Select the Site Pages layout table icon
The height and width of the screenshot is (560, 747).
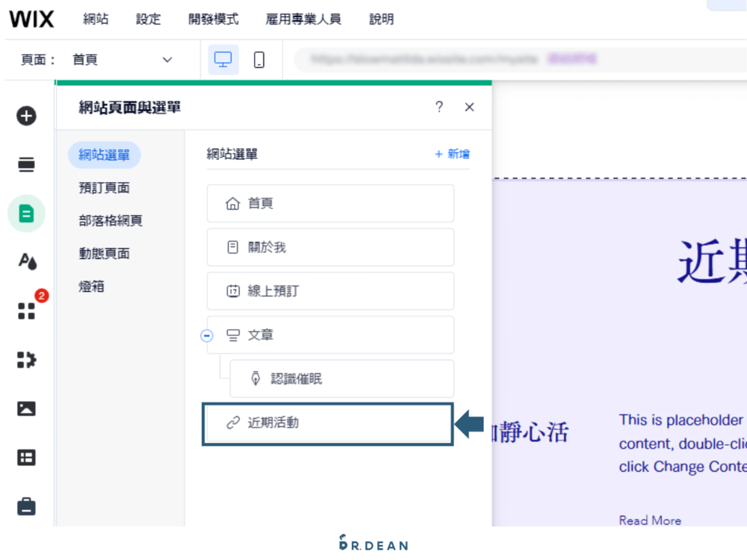[x=26, y=457]
